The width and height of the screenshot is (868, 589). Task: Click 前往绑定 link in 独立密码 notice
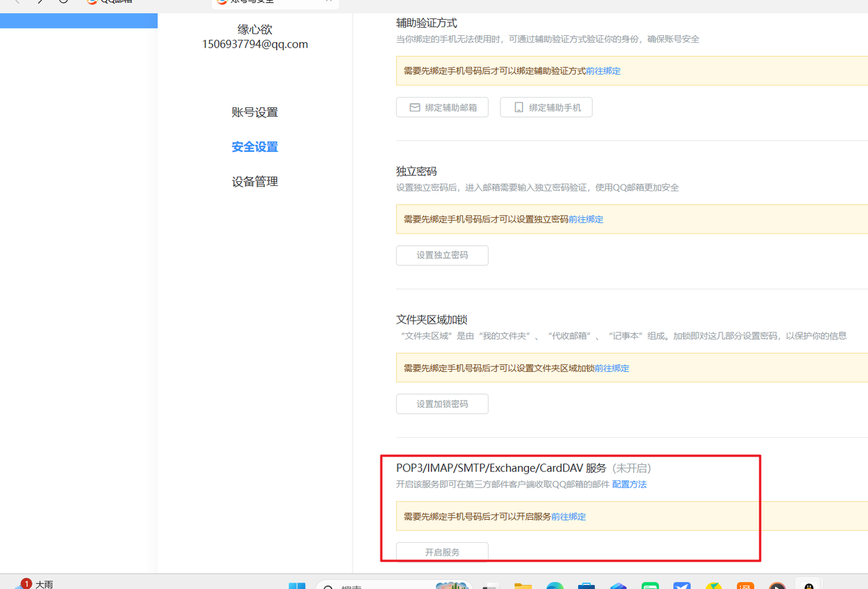[586, 219]
